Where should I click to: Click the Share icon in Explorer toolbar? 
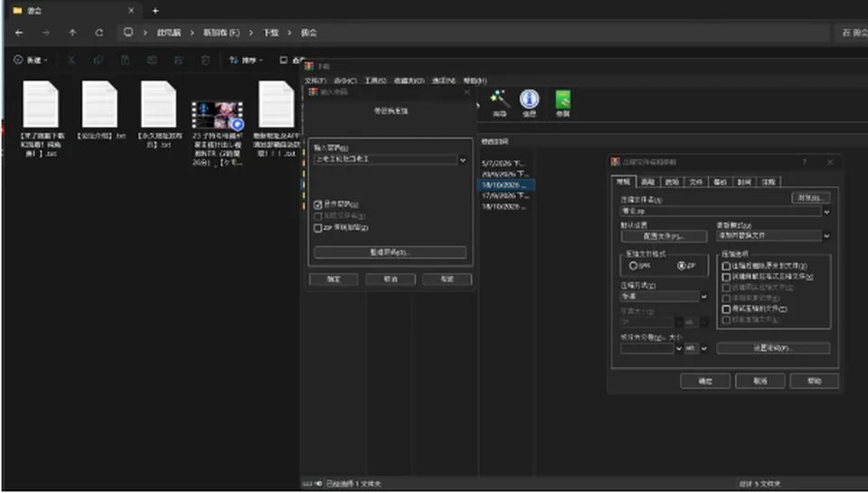point(179,60)
